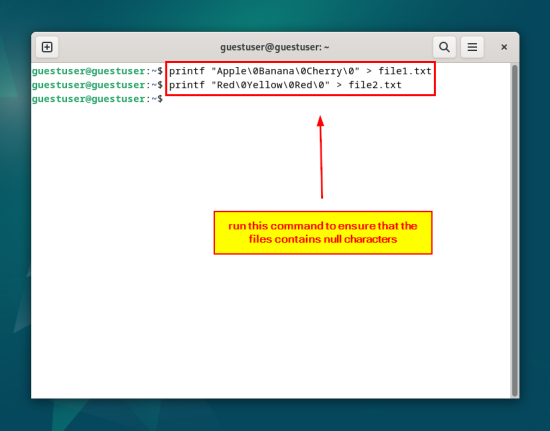Viewport: 550px width, 431px height.
Task: Click the terminal vertical scrollbar
Action: tap(515, 230)
